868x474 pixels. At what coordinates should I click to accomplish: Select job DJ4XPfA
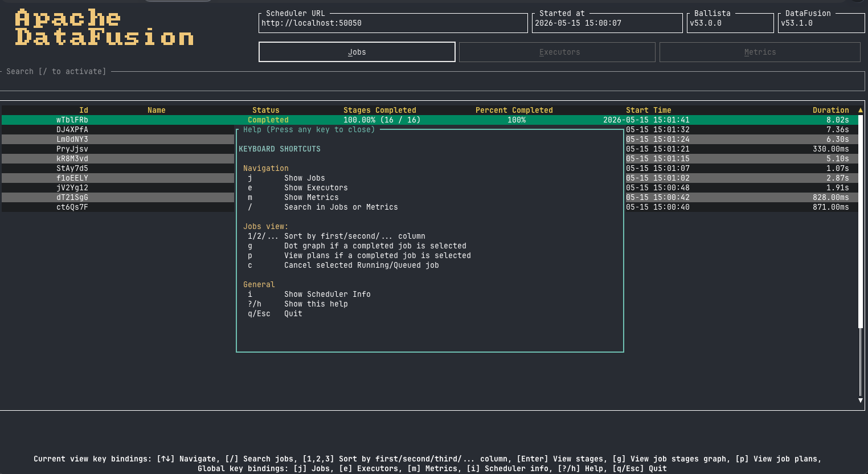[72, 129]
